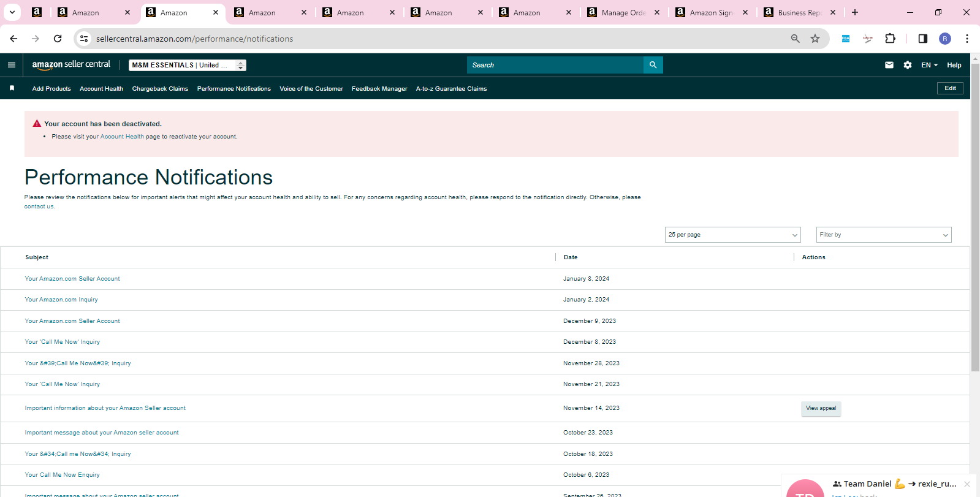Close the Manage Orders tab

click(657, 12)
